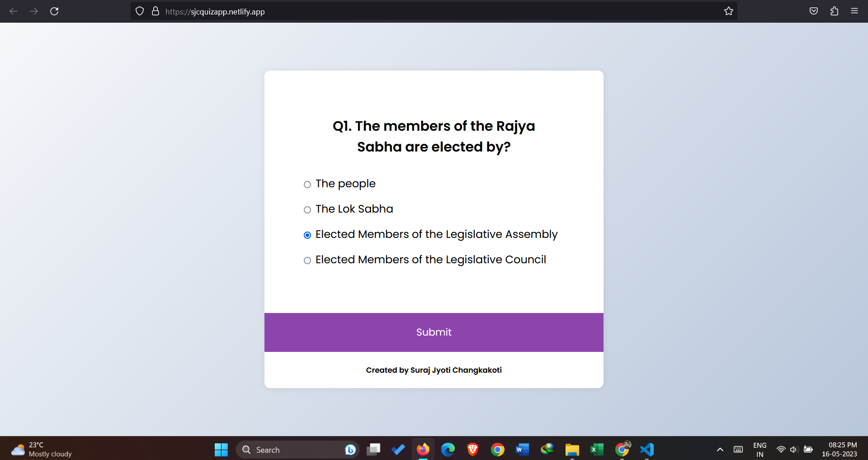The height and width of the screenshot is (460, 868).
Task: Click the site security padlock icon
Action: (156, 11)
